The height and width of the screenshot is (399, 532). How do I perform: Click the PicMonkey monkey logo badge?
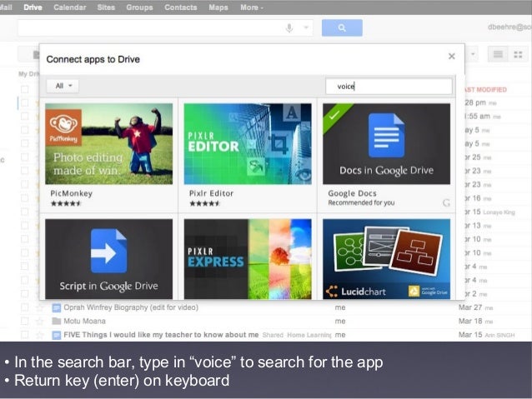[63, 127]
